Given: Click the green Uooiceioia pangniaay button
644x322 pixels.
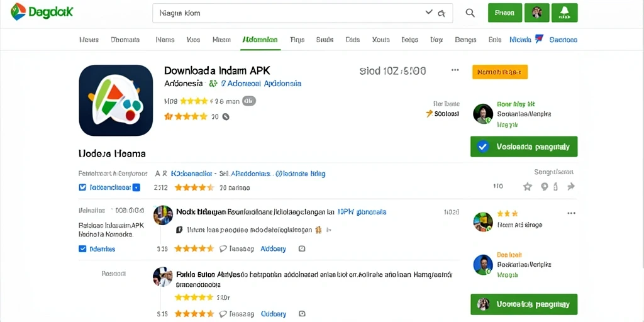Looking at the screenshot, I should pyautogui.click(x=524, y=304).
